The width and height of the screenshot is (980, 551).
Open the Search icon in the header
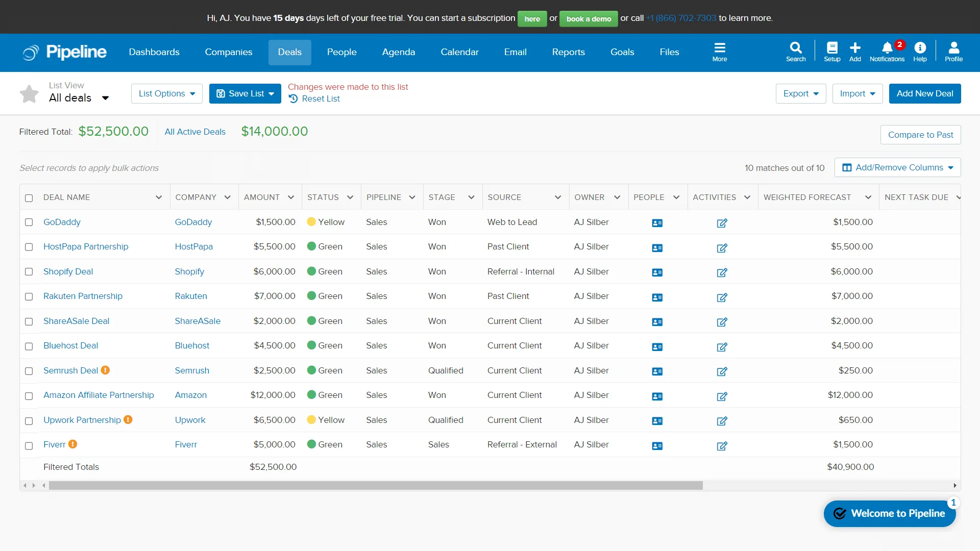pyautogui.click(x=796, y=52)
